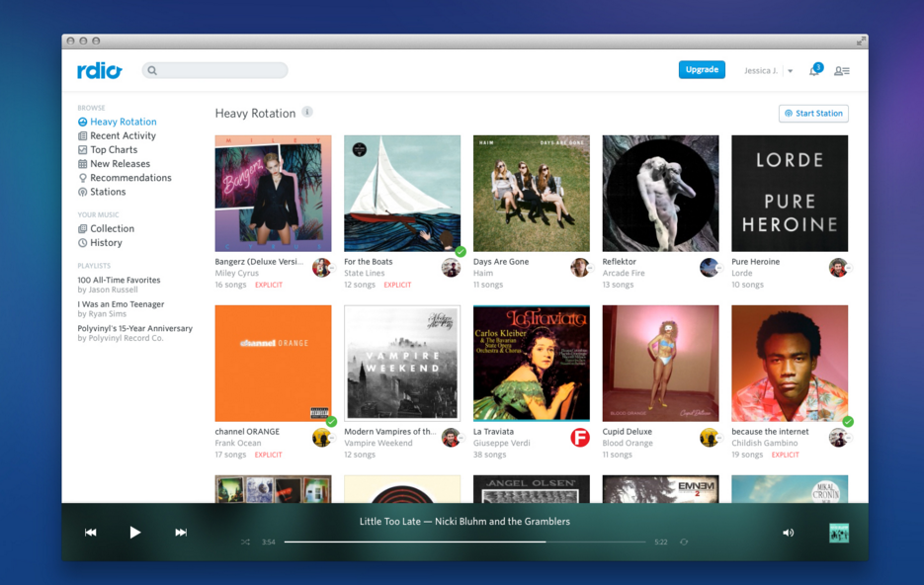
Task: Click the Start Station button
Action: [x=813, y=113]
